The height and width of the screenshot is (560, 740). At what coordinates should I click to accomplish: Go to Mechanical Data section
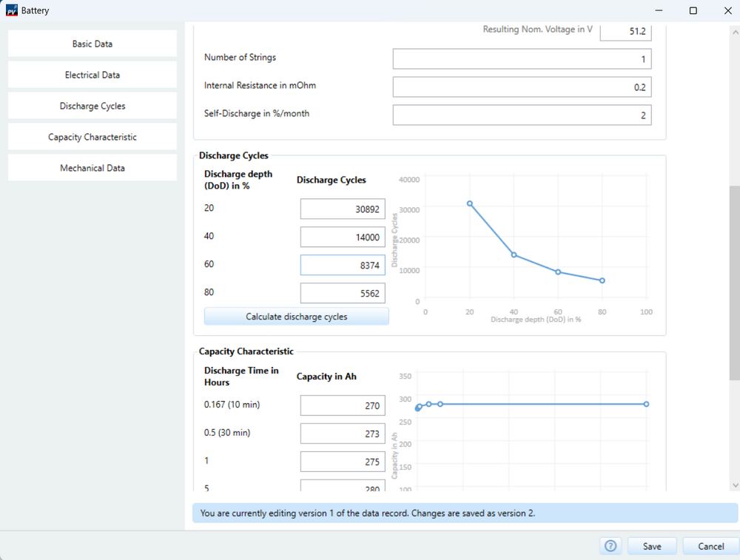pos(92,168)
